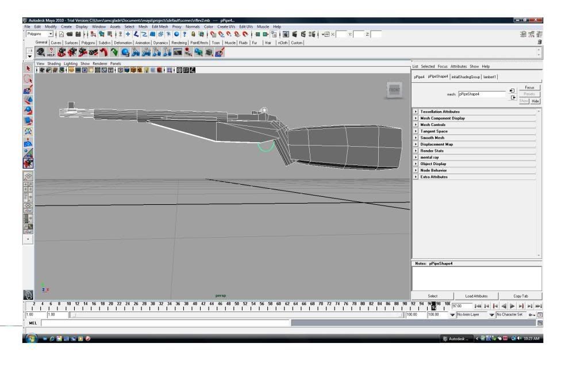Click the New Scene icon

[61, 34]
